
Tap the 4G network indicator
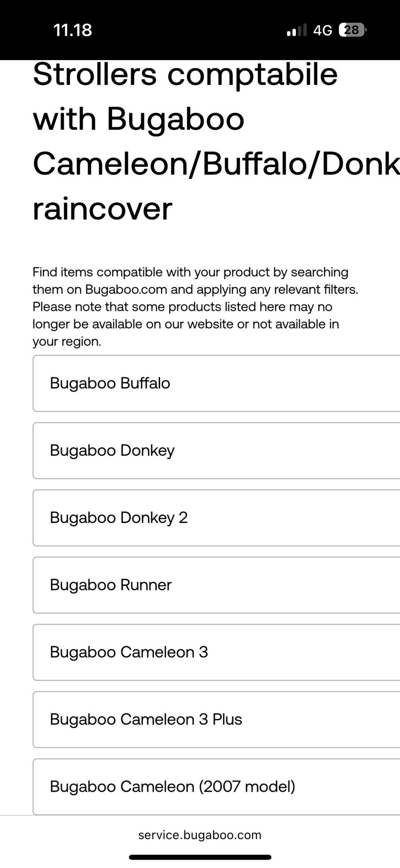(322, 30)
